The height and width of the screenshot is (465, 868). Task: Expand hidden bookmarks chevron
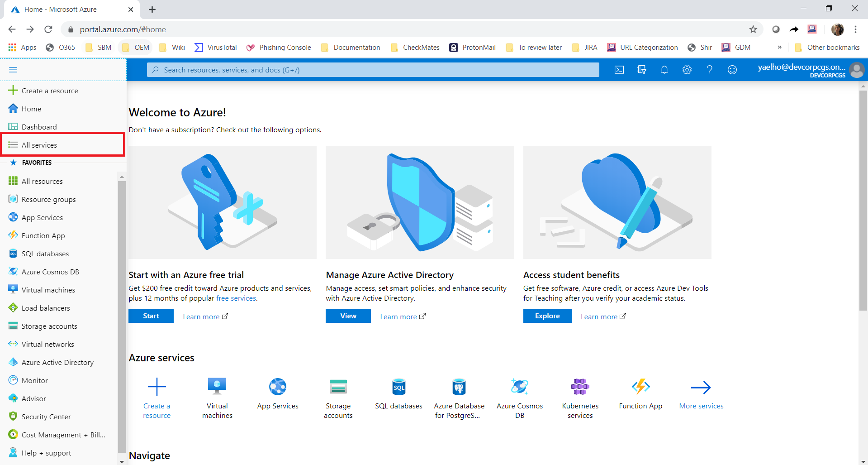pos(779,48)
